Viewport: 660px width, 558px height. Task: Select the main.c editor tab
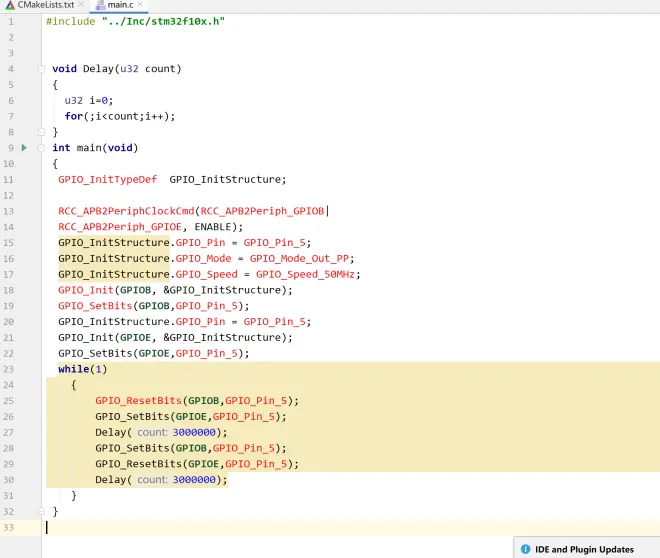[120, 5]
